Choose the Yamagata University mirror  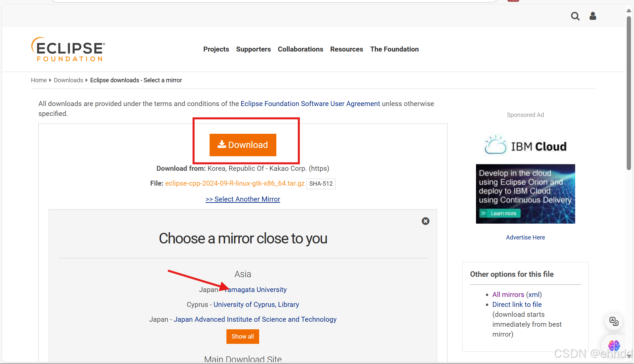pyautogui.click(x=256, y=290)
